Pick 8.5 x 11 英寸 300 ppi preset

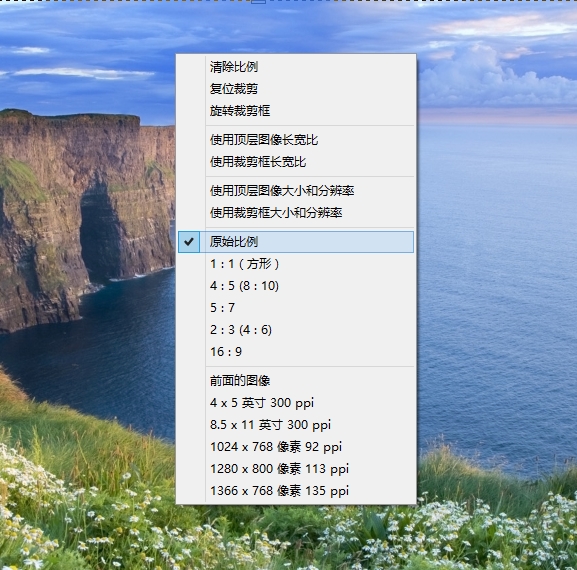296,425
